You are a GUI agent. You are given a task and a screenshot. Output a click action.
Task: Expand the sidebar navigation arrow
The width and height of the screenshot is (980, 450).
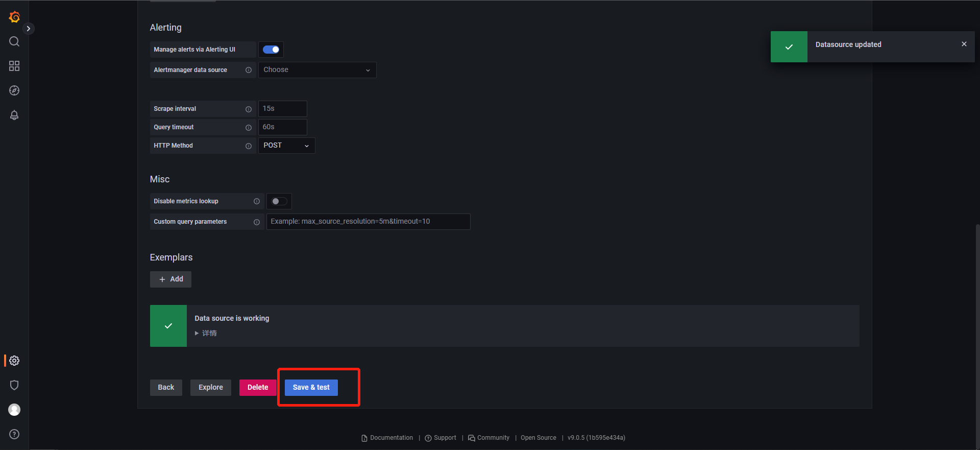[29, 29]
